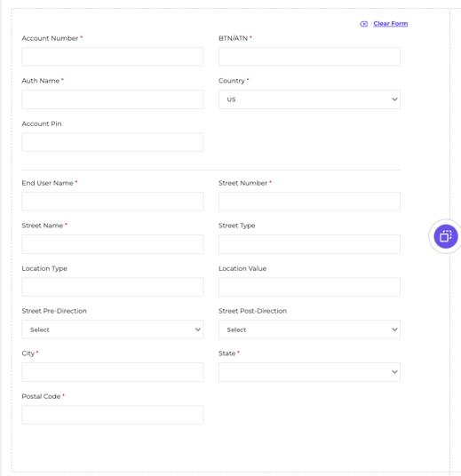Click the Clear Form link
Viewport: 461px width, 476px height.
(x=390, y=24)
